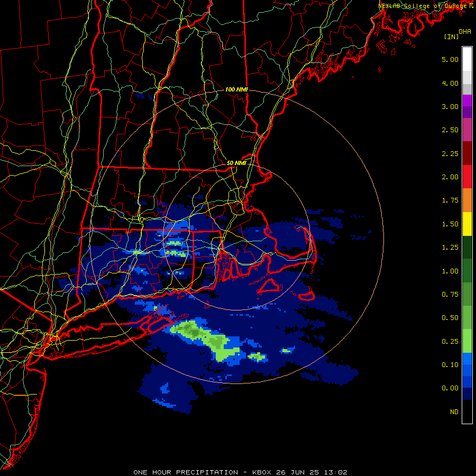Screen dimensions: 476x476
Task: Select the darkest green swatch beside 1.25
Action: pos(467,248)
